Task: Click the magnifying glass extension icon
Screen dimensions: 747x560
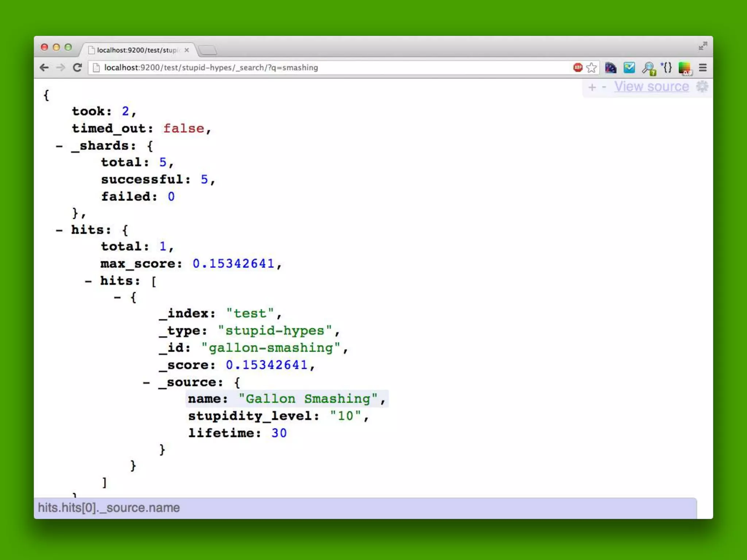Action: [x=649, y=68]
